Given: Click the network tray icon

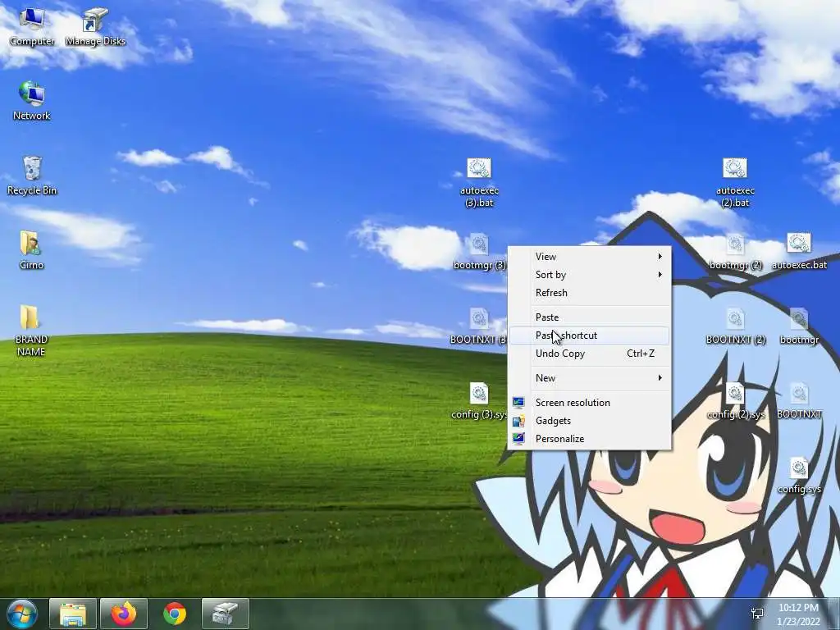Looking at the screenshot, I should [757, 614].
